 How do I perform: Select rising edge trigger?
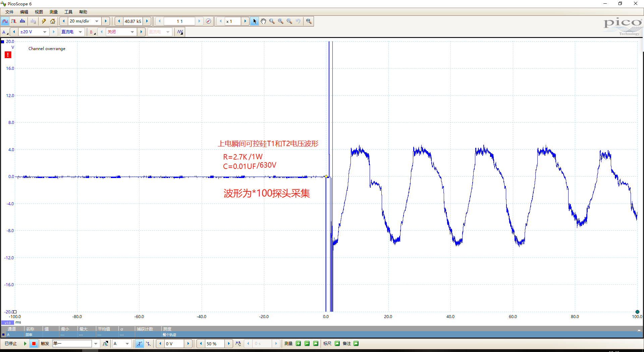[x=140, y=344]
